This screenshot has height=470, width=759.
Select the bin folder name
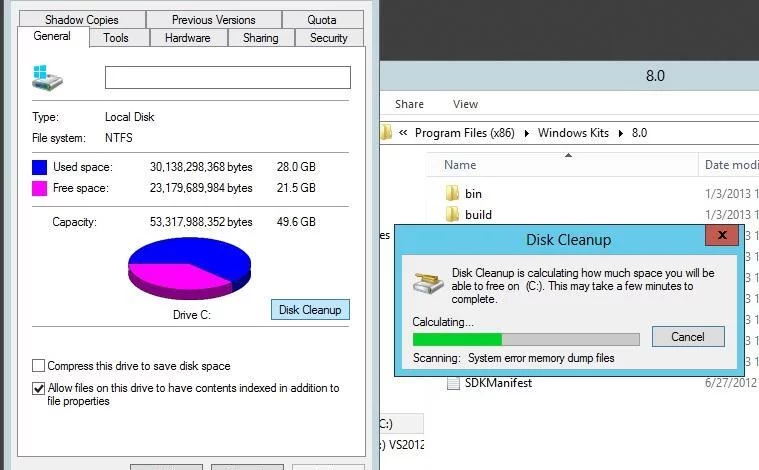(x=473, y=194)
